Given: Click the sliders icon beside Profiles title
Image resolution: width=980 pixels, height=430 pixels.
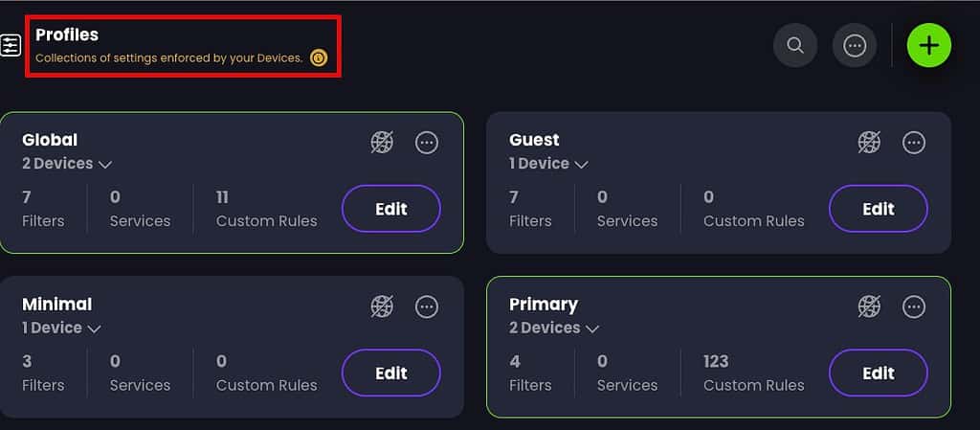Looking at the screenshot, I should pos(11,46).
